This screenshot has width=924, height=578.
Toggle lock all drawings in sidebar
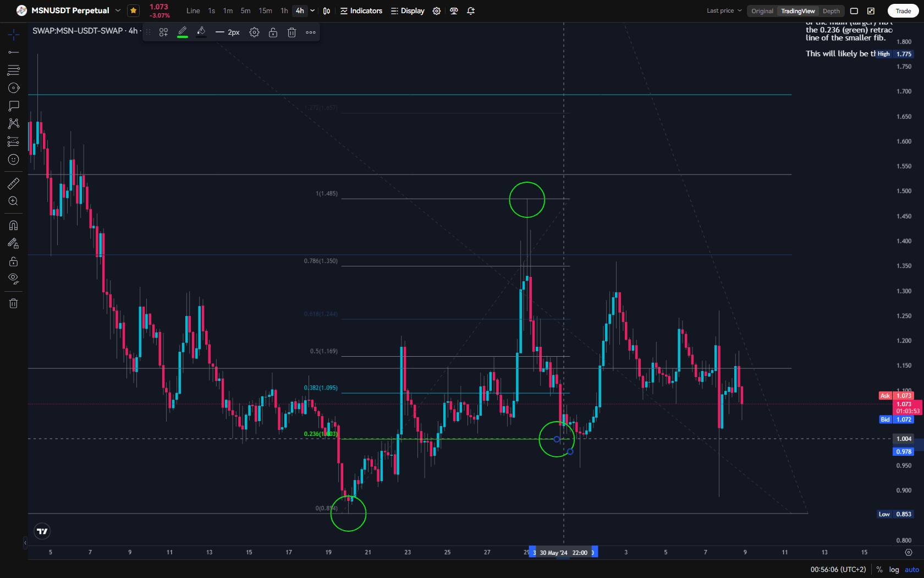coord(14,261)
